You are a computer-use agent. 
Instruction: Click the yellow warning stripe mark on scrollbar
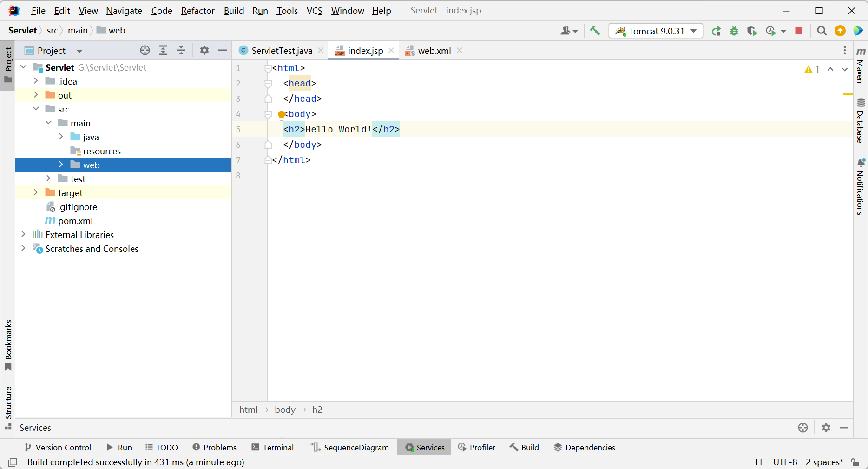(x=848, y=94)
